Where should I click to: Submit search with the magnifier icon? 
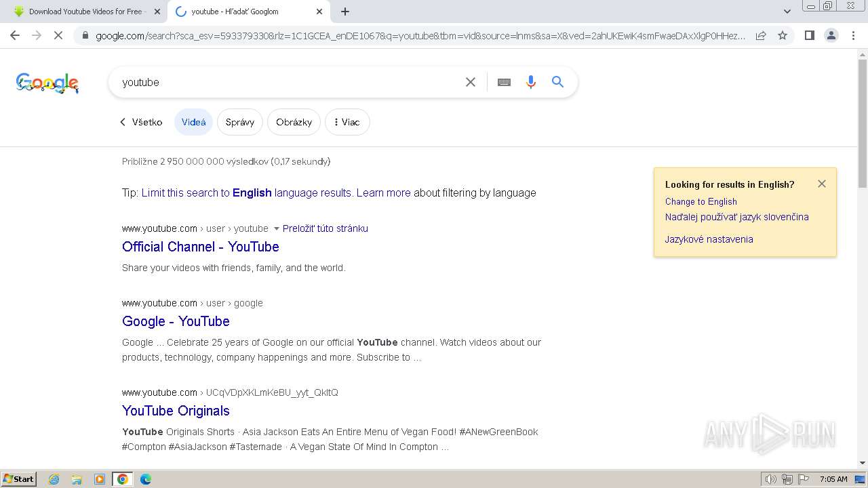557,82
